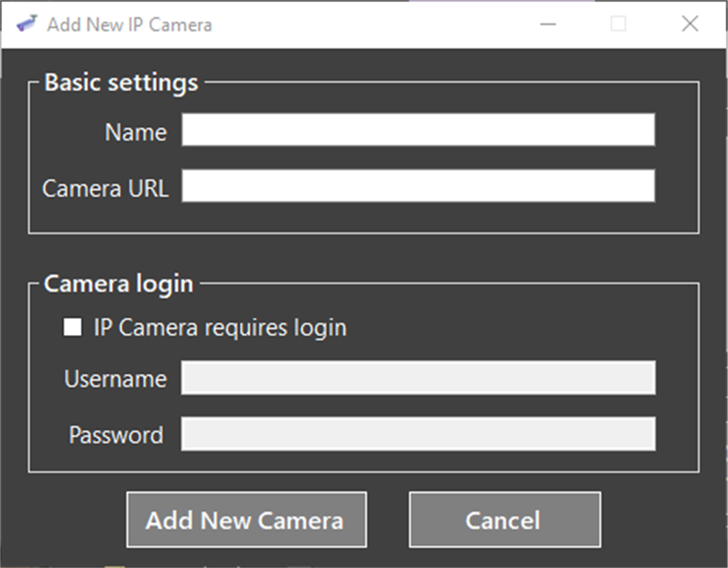Enable the IP Camera requires login checkbox
Viewport: 728px width, 568px height.
pyautogui.click(x=72, y=327)
